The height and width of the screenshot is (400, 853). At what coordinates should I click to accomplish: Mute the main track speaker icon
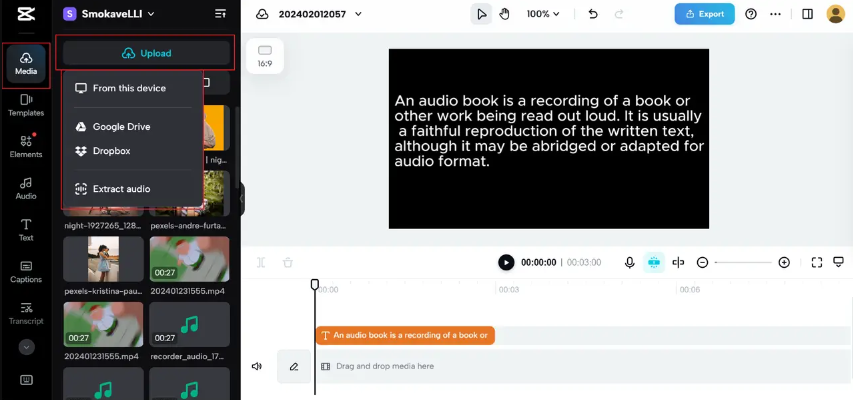(x=257, y=366)
